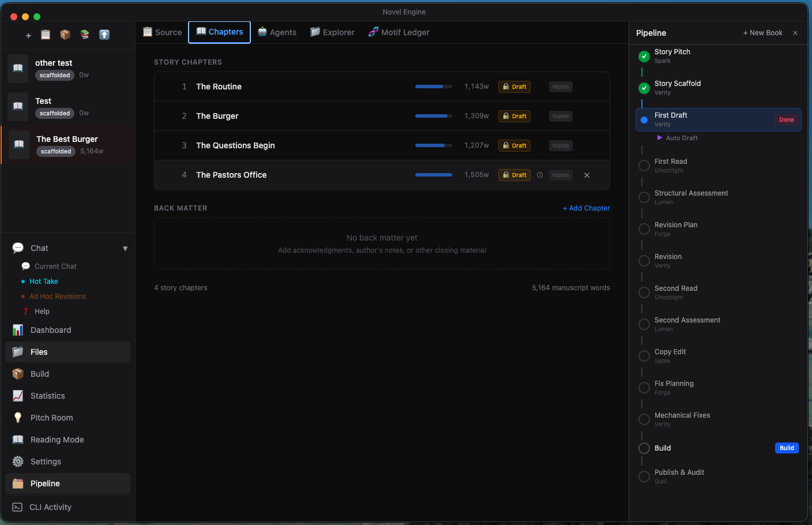Toggle the Draft lock on The Burger

(x=514, y=117)
